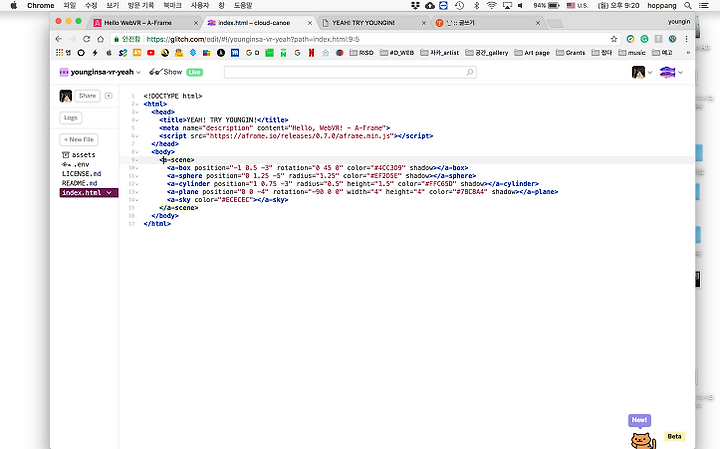
Task: Click the Beta label
Action: (674, 437)
